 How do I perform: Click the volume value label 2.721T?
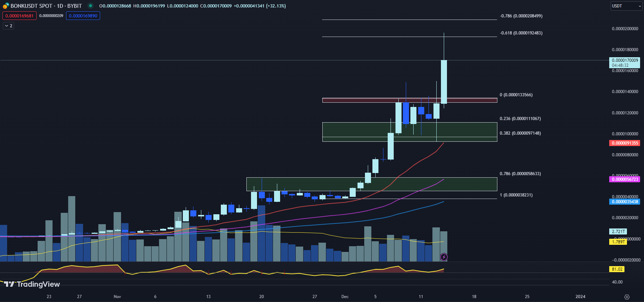618,232
